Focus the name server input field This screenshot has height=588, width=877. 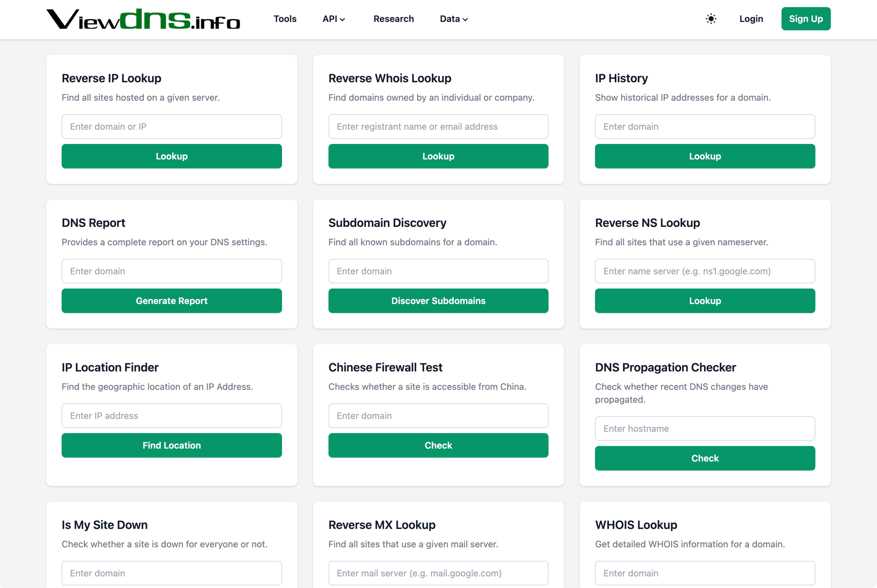[x=705, y=271]
